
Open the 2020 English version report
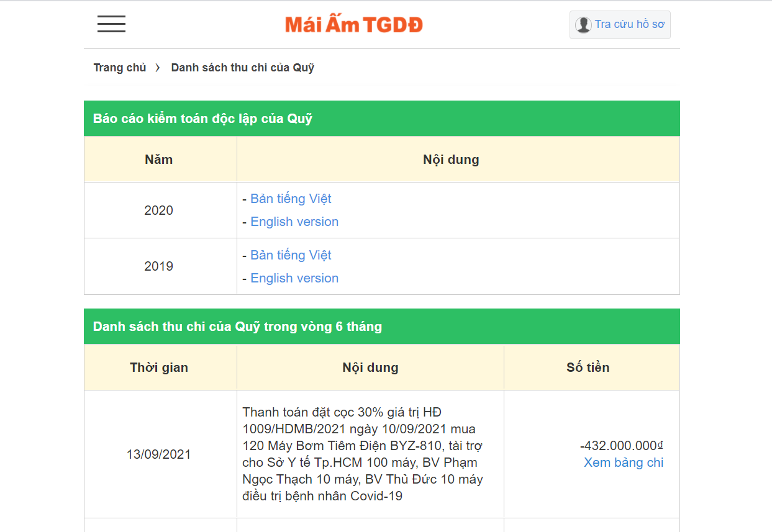pos(294,222)
